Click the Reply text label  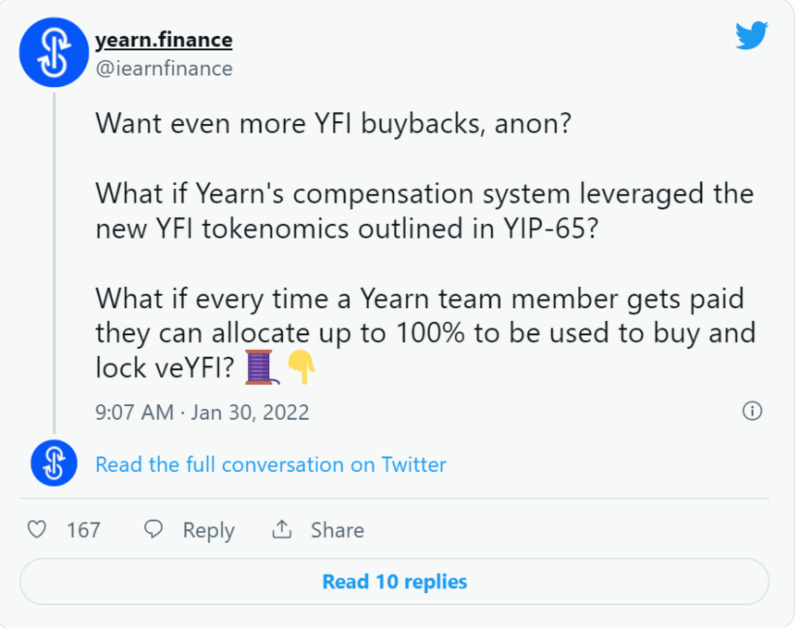point(209,530)
